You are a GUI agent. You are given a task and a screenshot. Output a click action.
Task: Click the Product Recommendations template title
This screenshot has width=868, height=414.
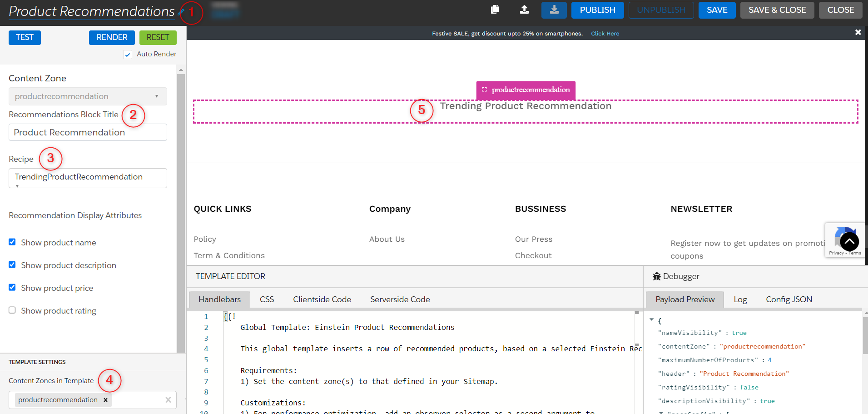pyautogui.click(x=91, y=11)
